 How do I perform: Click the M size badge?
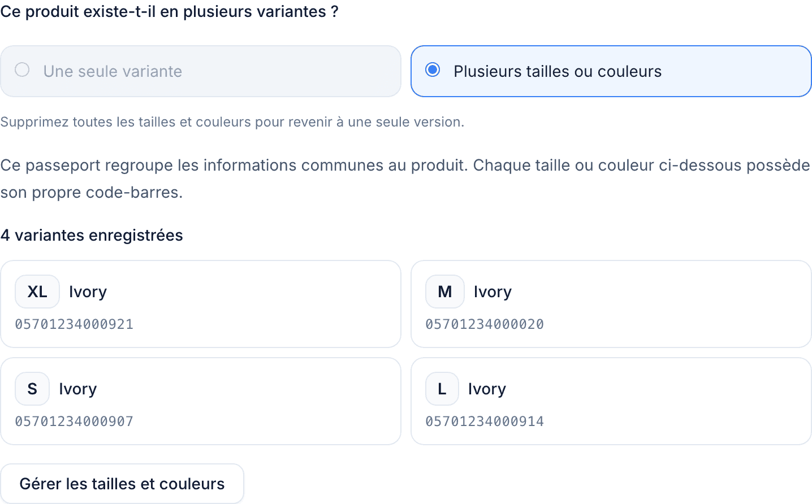pos(445,292)
